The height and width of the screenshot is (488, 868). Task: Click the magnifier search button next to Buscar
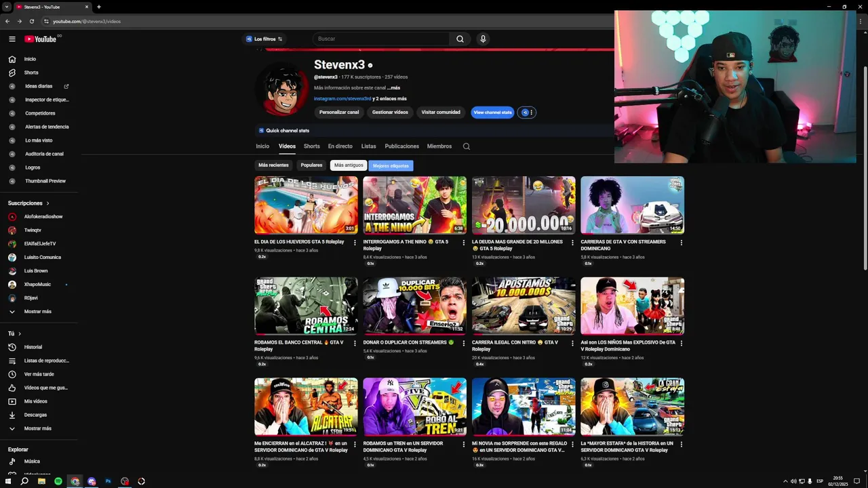(x=460, y=39)
